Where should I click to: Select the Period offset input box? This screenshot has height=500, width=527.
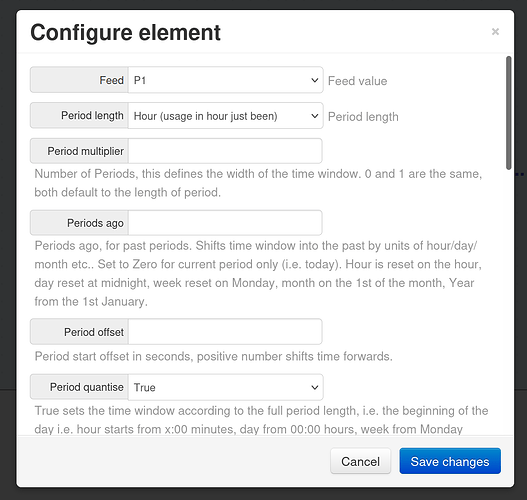(x=225, y=332)
